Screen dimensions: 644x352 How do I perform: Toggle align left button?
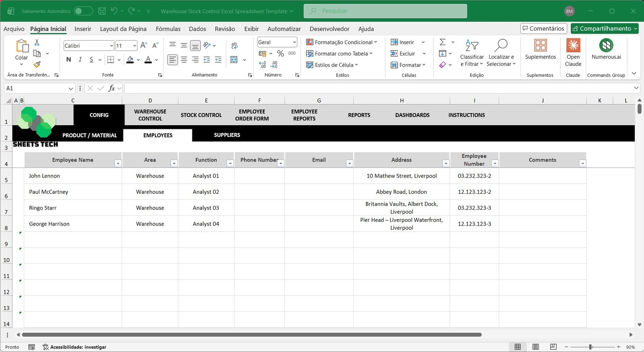pyautogui.click(x=173, y=60)
